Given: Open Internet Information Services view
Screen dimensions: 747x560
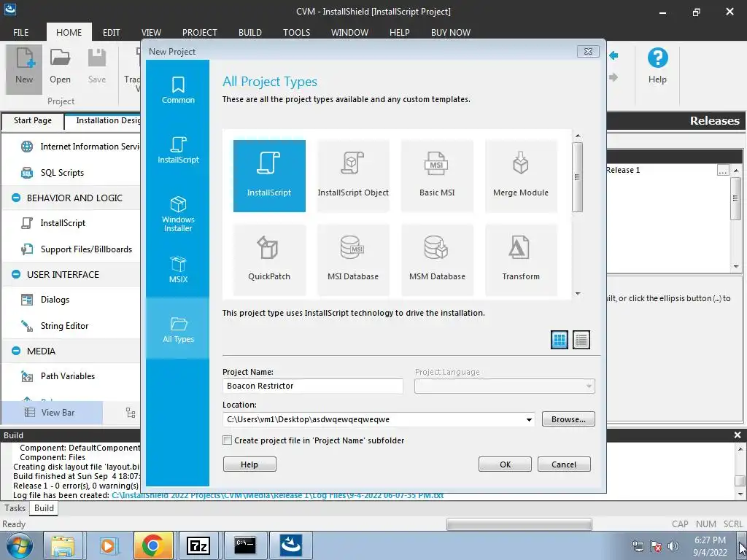Looking at the screenshot, I should (80, 147).
